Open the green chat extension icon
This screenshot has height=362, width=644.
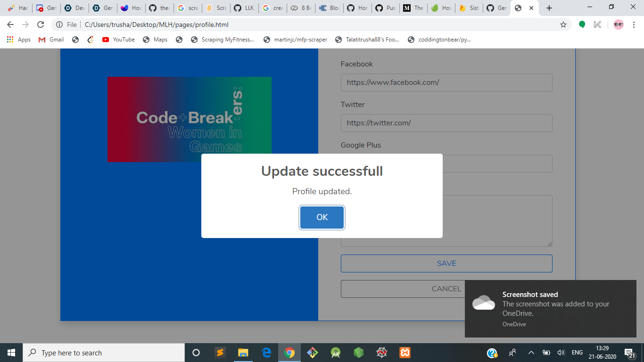582,25
